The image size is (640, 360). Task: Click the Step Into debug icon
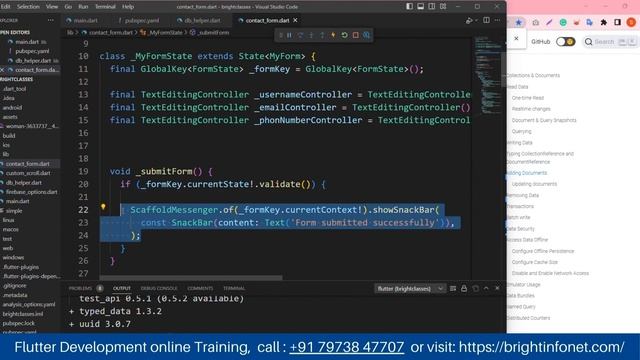click(311, 35)
